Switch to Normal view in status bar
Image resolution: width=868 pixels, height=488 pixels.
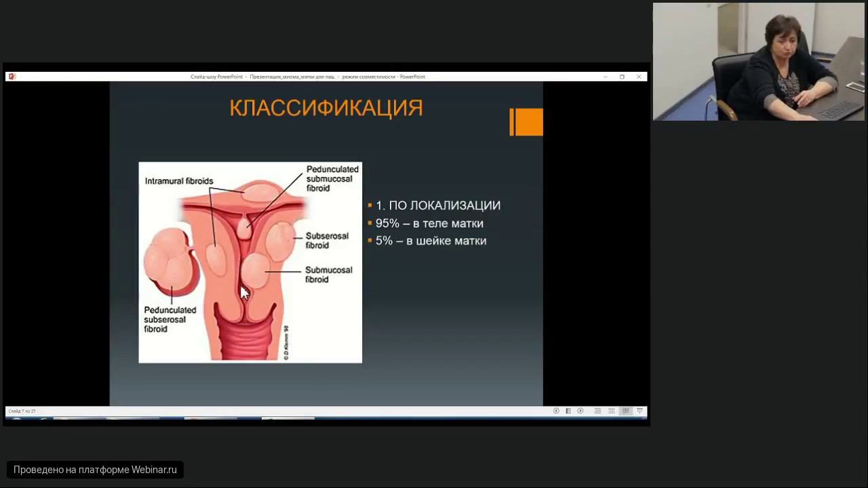(x=597, y=411)
